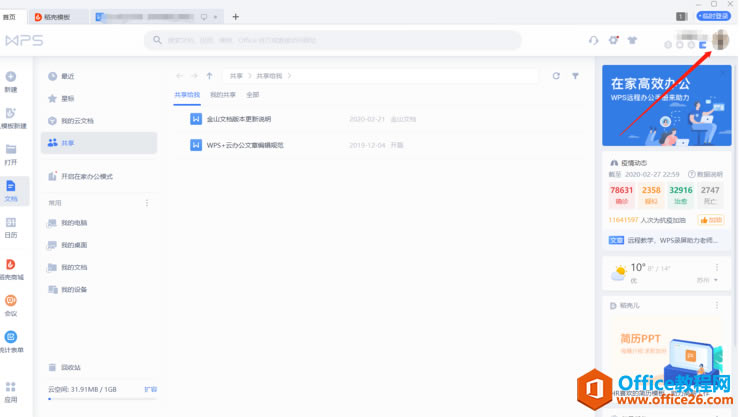
Task: Click the refresh icon in file toolbar
Action: (556, 76)
